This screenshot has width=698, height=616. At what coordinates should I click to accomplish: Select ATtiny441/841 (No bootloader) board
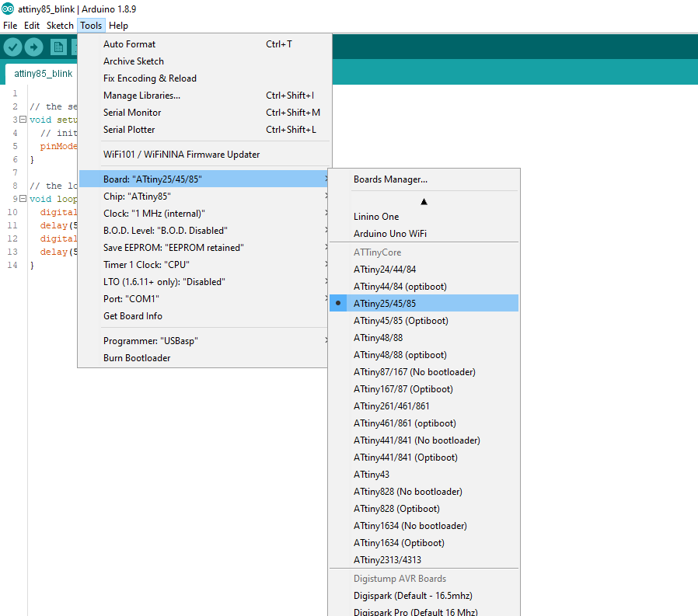point(424,440)
